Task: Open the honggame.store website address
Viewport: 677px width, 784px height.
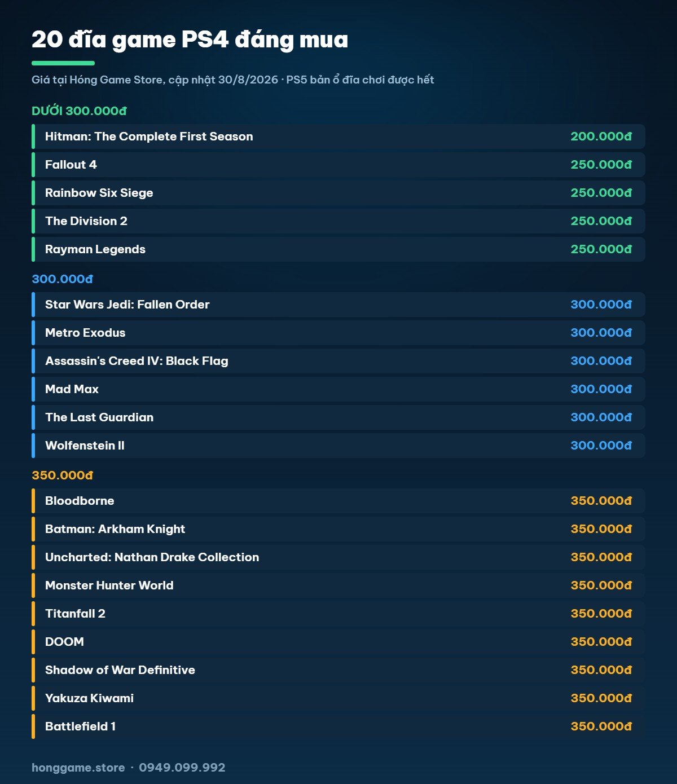Action: tap(78, 768)
